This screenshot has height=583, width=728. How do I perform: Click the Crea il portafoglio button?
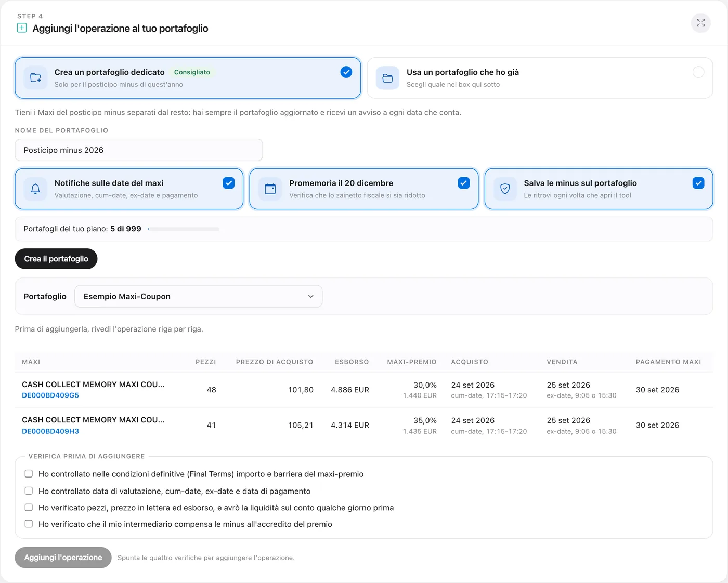tap(56, 259)
